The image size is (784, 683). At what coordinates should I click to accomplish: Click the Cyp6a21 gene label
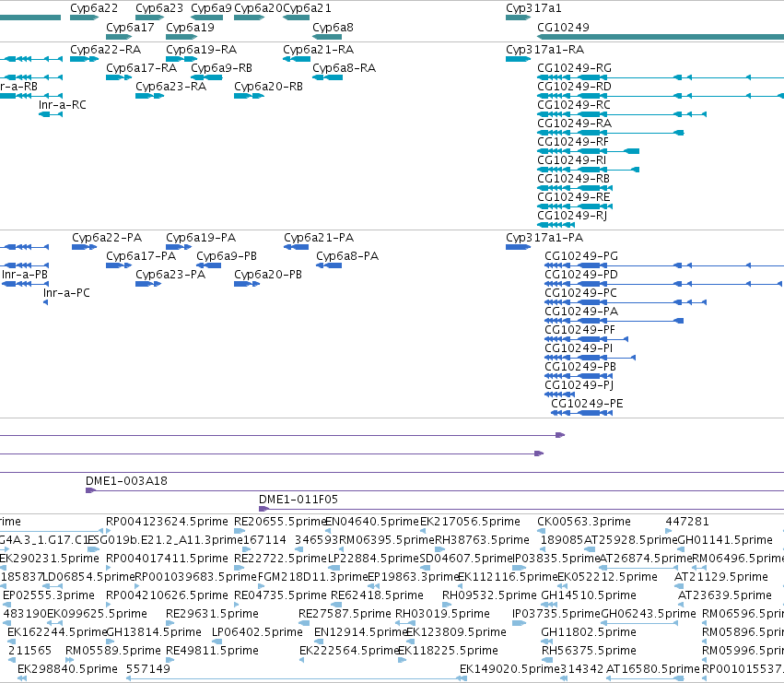tap(307, 8)
